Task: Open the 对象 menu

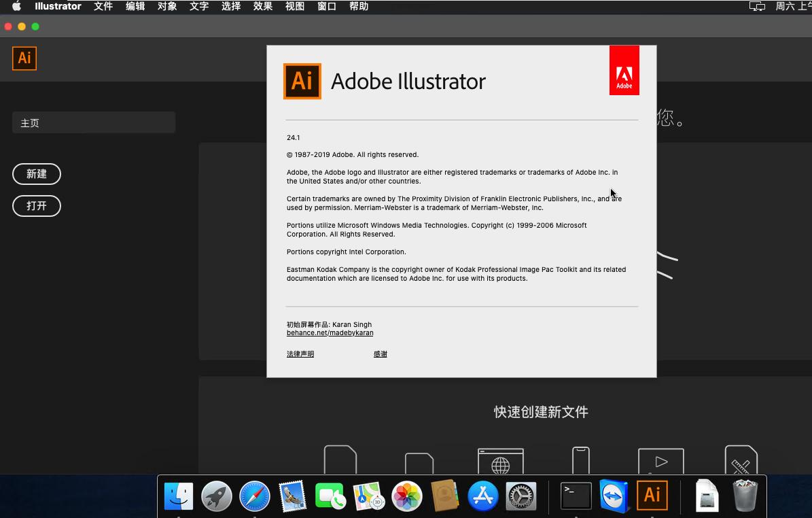Action: [167, 6]
